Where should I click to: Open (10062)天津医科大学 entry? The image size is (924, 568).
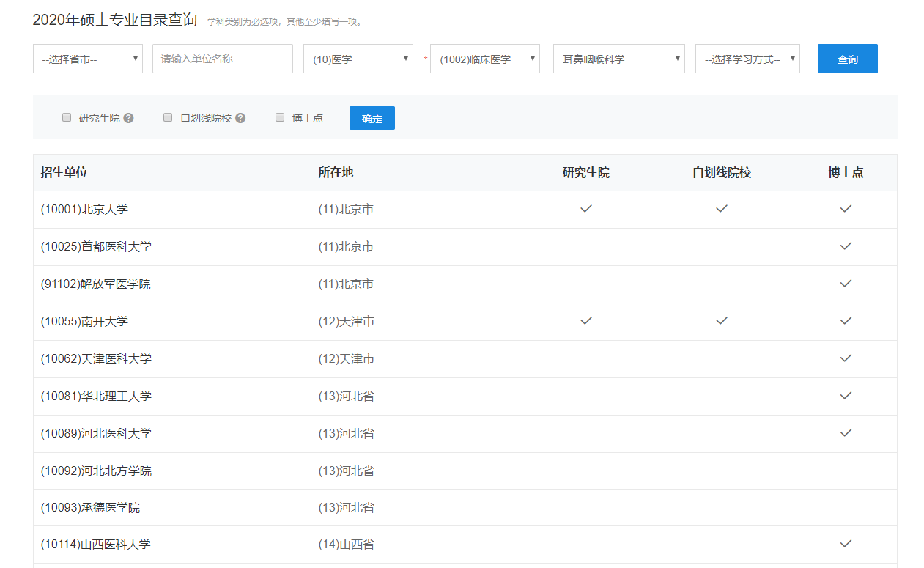(x=96, y=359)
